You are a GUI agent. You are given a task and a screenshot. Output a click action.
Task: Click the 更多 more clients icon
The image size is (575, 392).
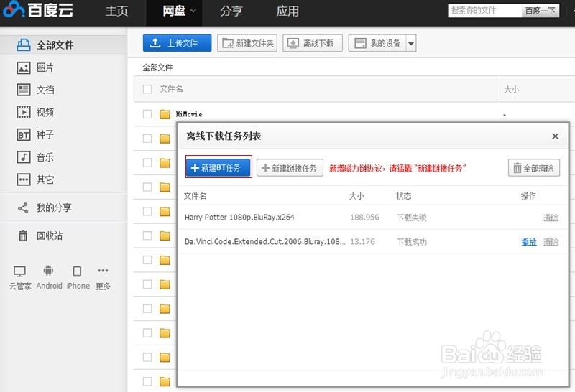click(103, 271)
